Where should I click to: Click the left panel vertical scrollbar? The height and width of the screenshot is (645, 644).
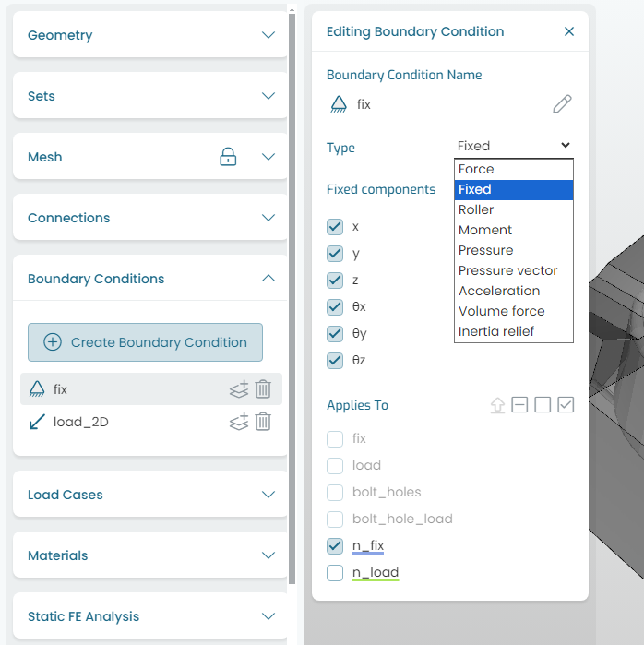click(x=292, y=299)
